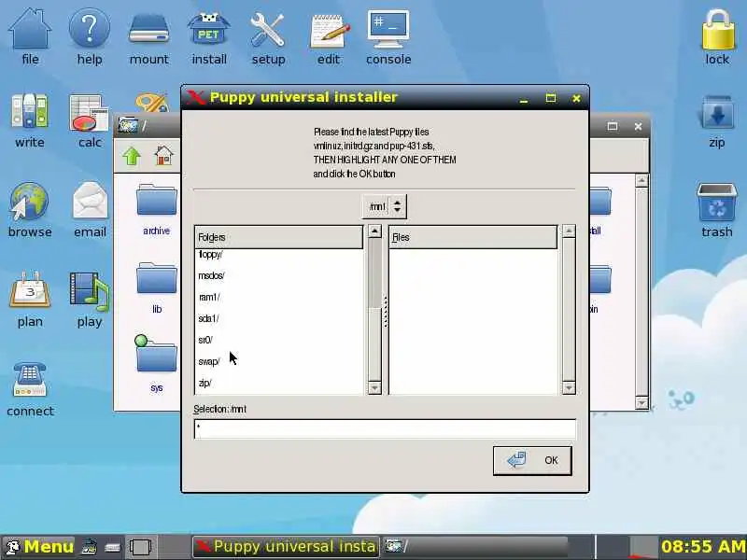Maximize the file manager window behind

click(613, 126)
